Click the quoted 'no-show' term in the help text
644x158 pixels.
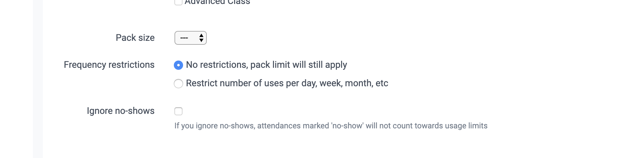pyautogui.click(x=347, y=126)
